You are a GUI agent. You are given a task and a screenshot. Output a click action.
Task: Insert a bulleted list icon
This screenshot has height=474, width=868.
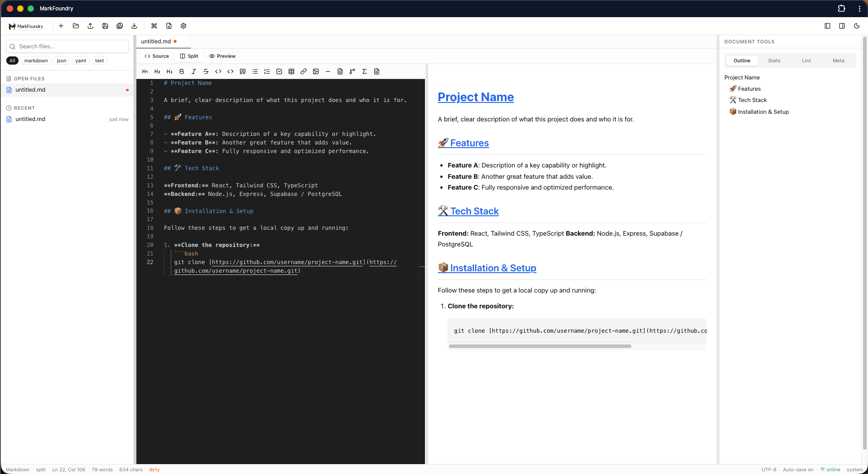click(x=255, y=71)
